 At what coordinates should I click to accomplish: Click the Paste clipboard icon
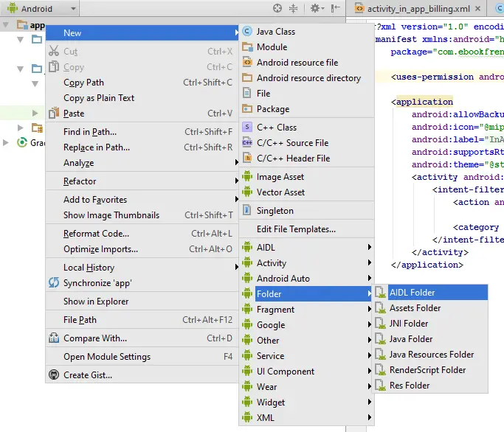click(53, 114)
